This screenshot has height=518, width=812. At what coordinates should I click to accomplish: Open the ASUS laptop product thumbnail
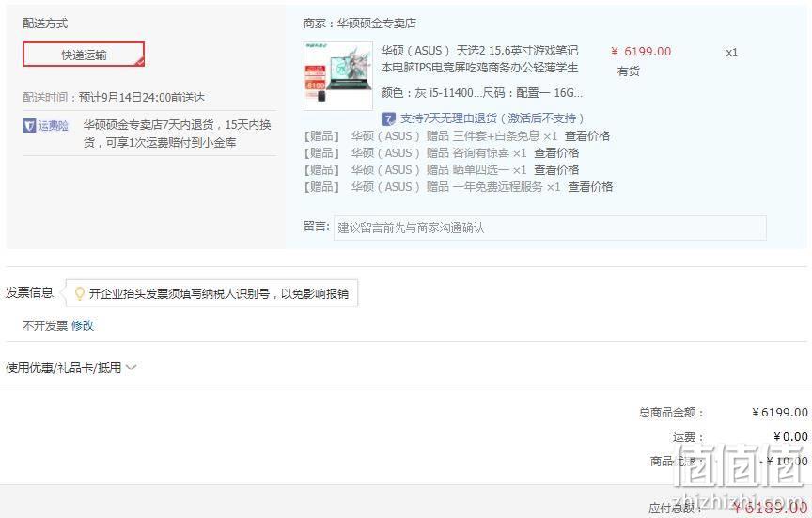point(338,75)
